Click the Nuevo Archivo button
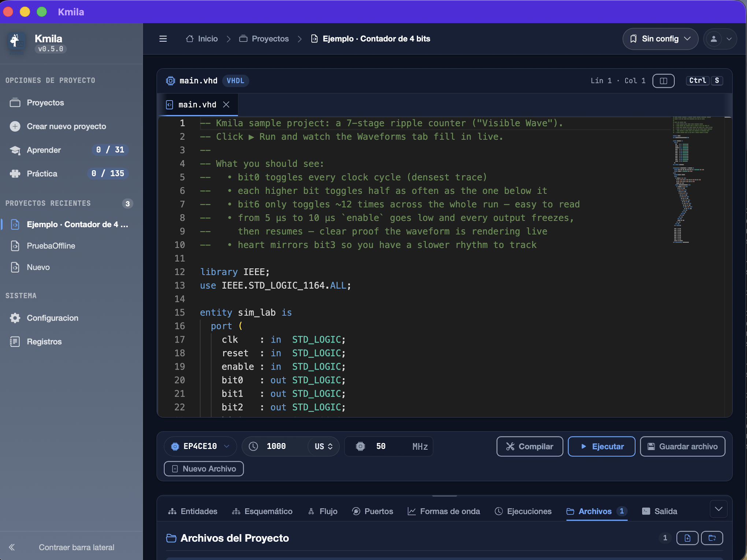The width and height of the screenshot is (747, 560). coord(204,468)
